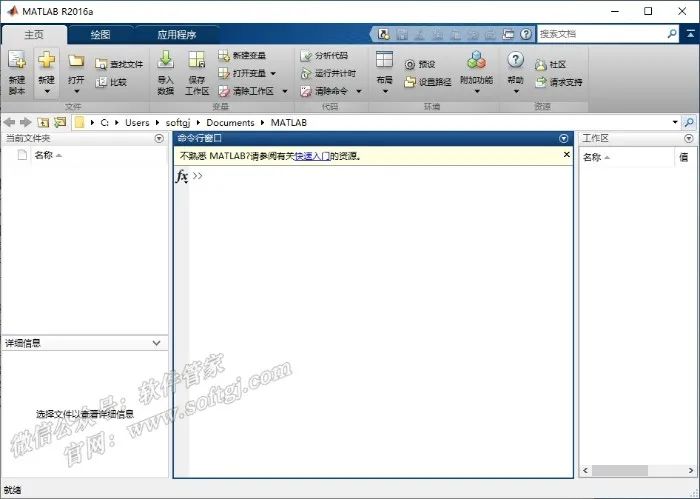The width and height of the screenshot is (700, 499).
Task: Click Documents in the folder path
Action: coord(230,123)
